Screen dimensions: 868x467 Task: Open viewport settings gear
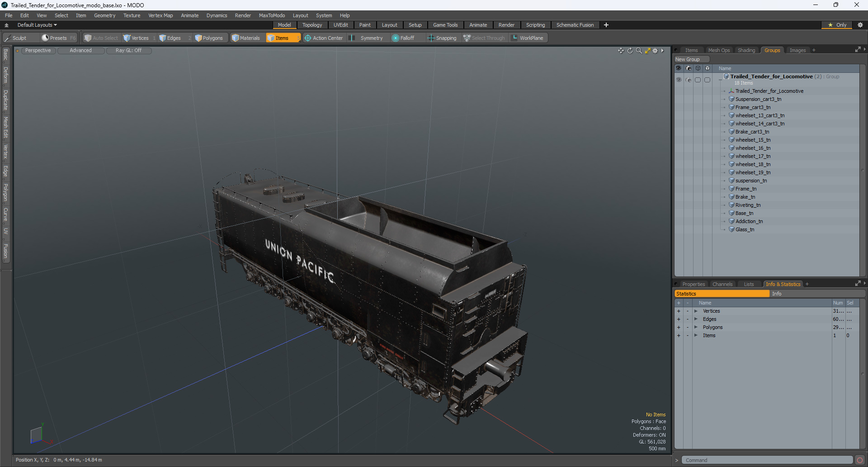tap(655, 51)
